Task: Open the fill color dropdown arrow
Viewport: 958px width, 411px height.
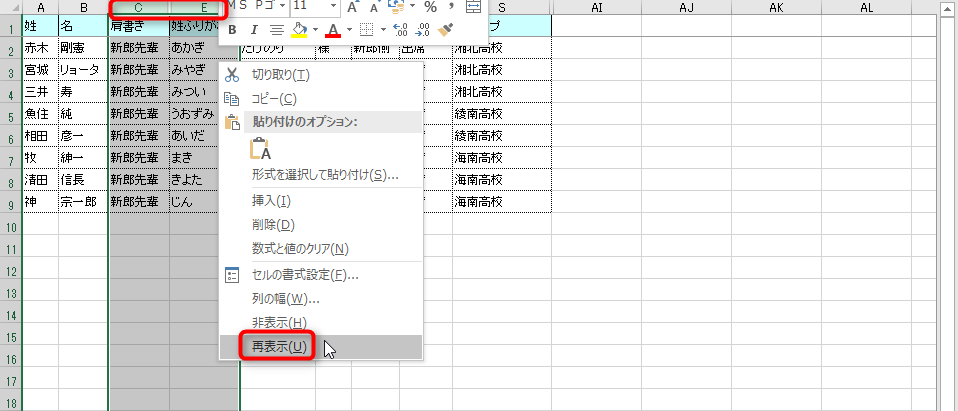Action: 315,30
